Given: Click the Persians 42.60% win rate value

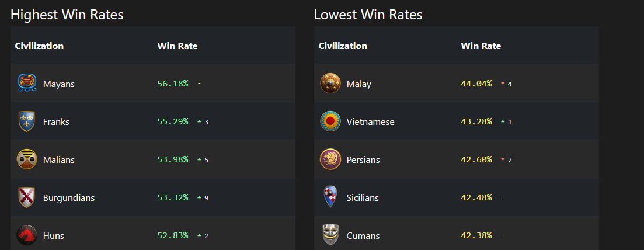Looking at the screenshot, I should [x=476, y=159].
